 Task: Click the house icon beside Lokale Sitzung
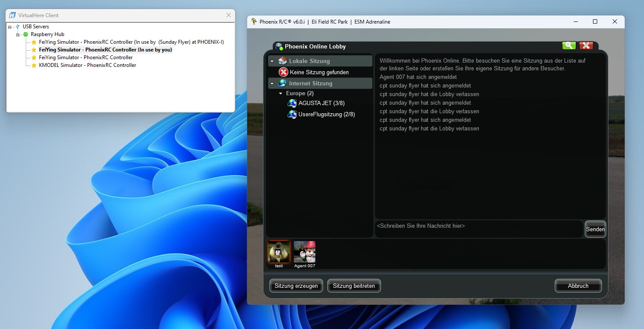tap(282, 61)
